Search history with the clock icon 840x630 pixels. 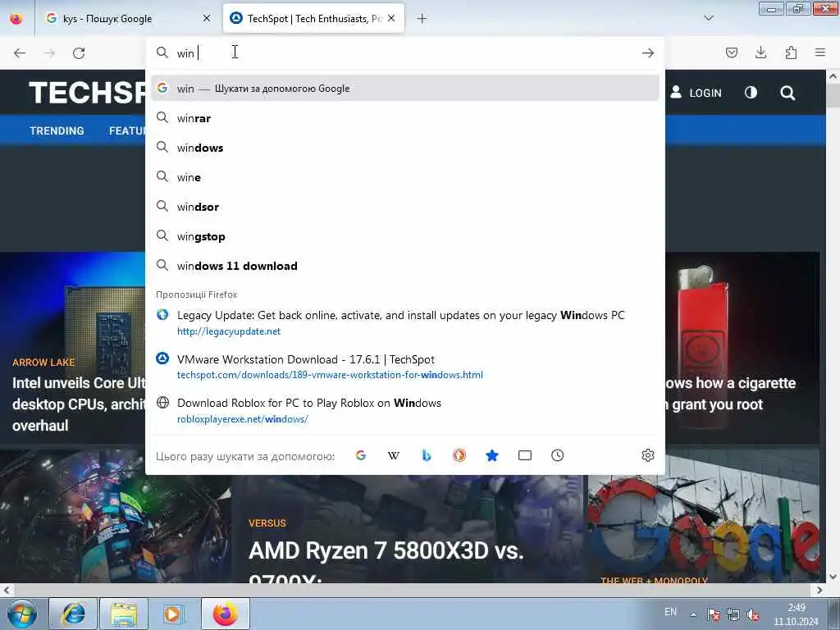[x=557, y=455]
